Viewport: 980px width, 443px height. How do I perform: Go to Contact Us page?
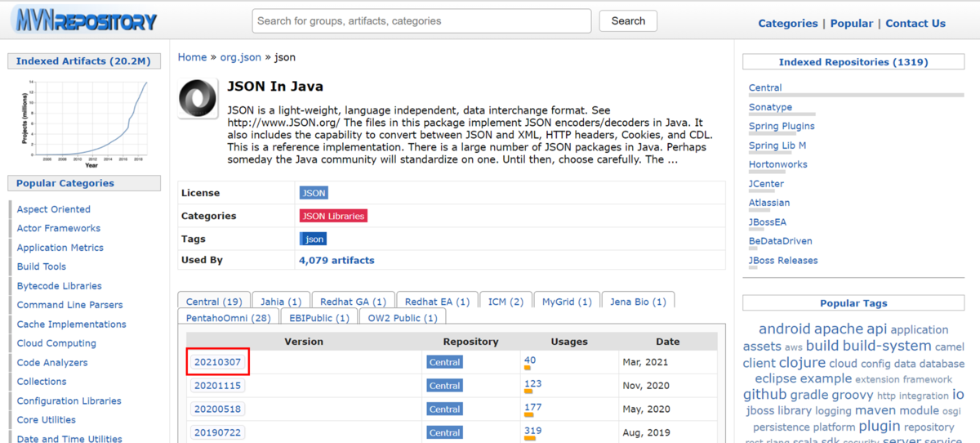915,24
